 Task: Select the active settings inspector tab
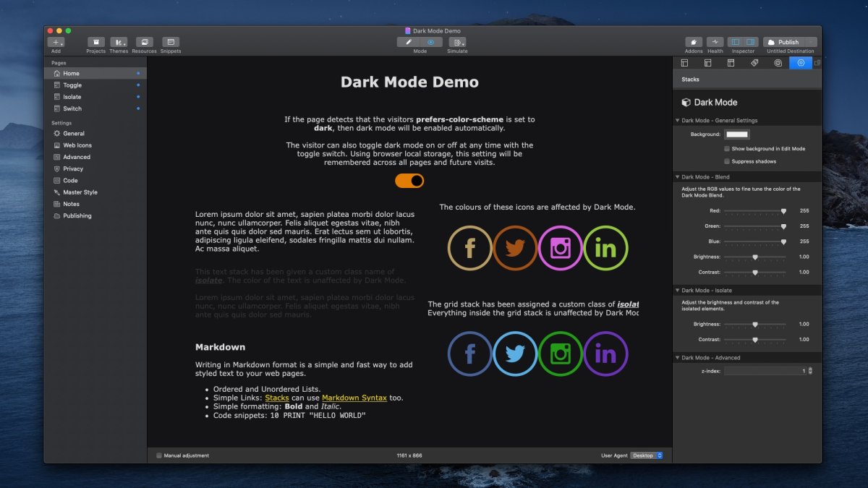tap(801, 63)
